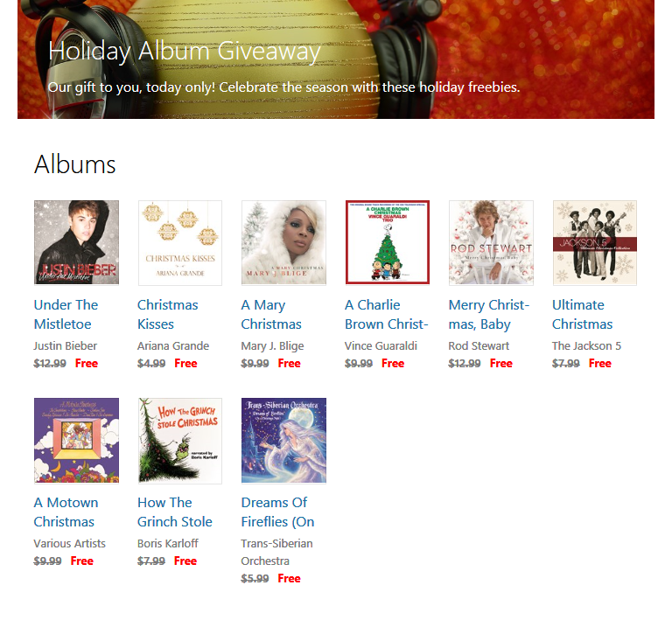Image resolution: width=672 pixels, height=620 pixels.
Task: Open the Boris Karloff artist name
Action: click(x=168, y=543)
